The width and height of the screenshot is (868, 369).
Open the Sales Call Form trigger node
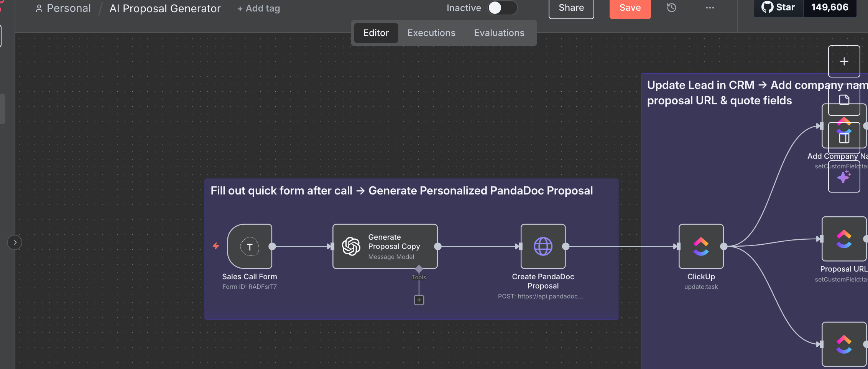(x=250, y=247)
